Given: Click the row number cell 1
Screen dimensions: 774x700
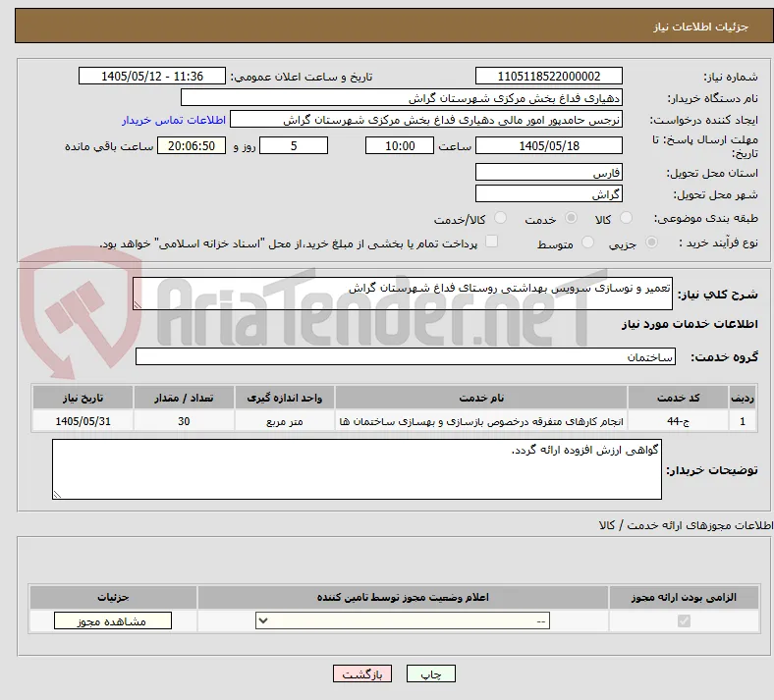Looking at the screenshot, I should point(743,421).
